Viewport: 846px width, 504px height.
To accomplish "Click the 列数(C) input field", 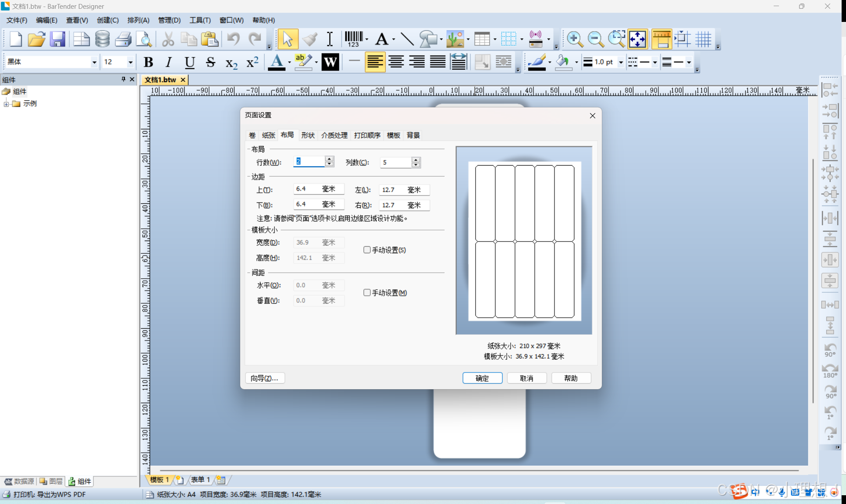I will click(395, 162).
